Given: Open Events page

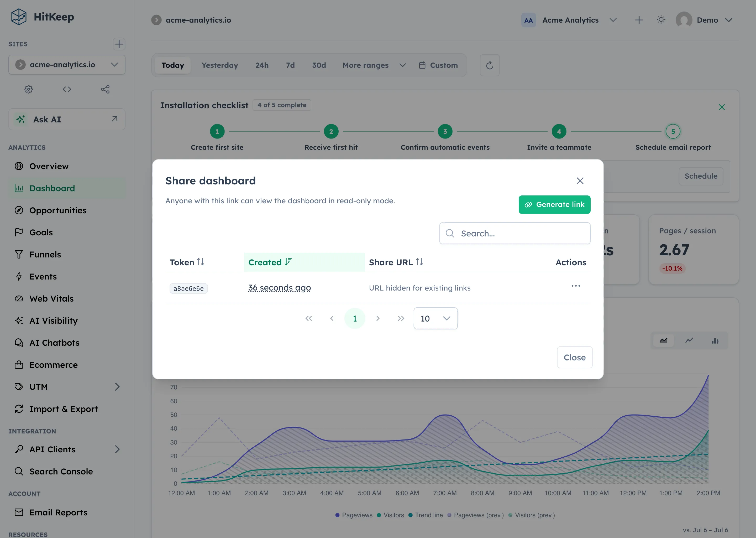Looking at the screenshot, I should (67, 277).
